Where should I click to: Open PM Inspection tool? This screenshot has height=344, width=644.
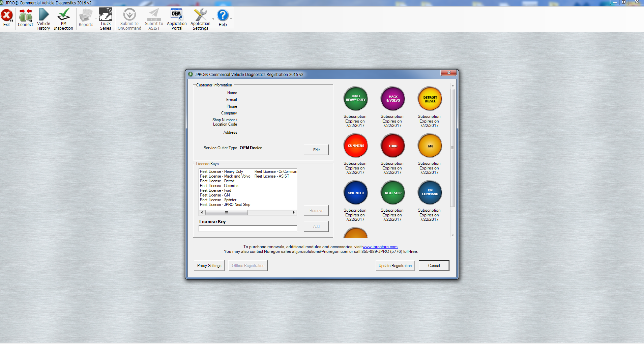(63, 19)
